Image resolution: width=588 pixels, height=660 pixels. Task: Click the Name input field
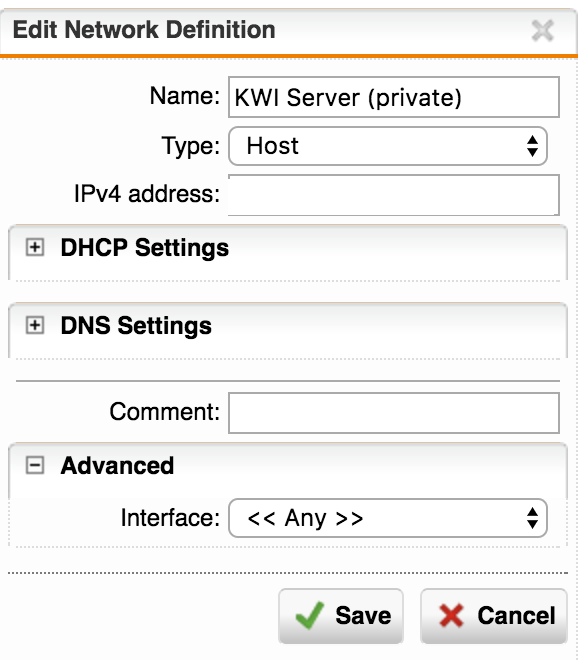(394, 97)
